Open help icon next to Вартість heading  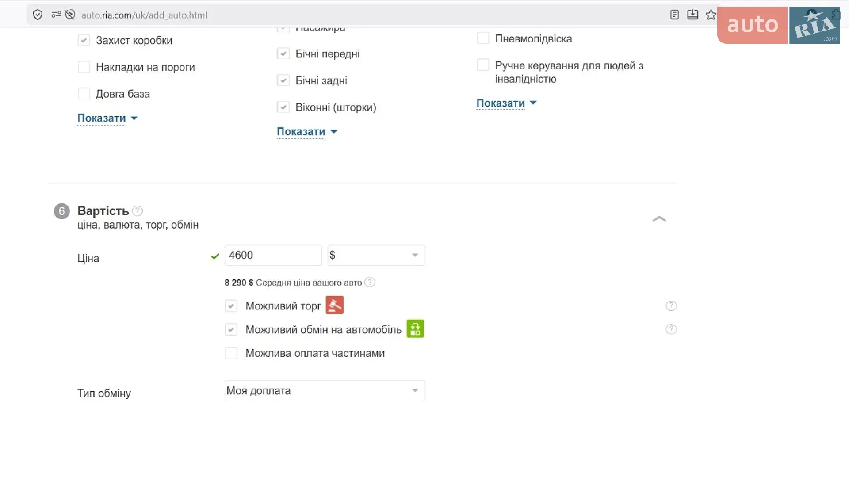pyautogui.click(x=138, y=211)
